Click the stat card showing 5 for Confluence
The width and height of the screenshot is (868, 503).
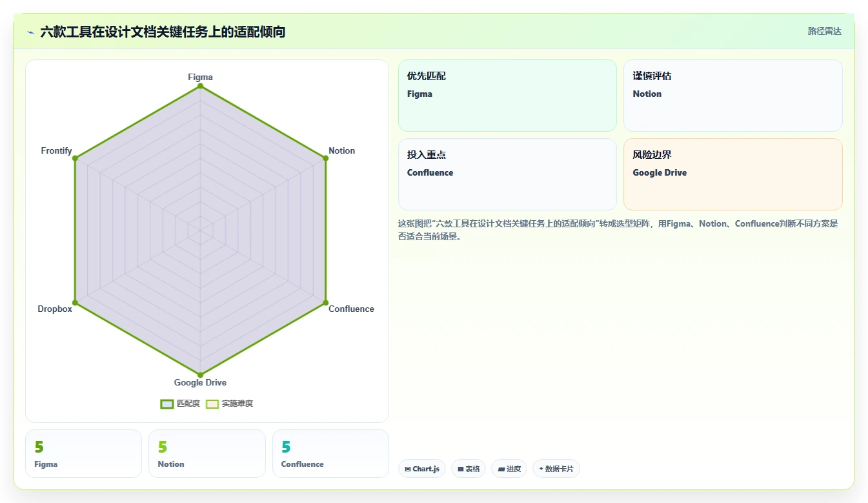pyautogui.click(x=330, y=454)
